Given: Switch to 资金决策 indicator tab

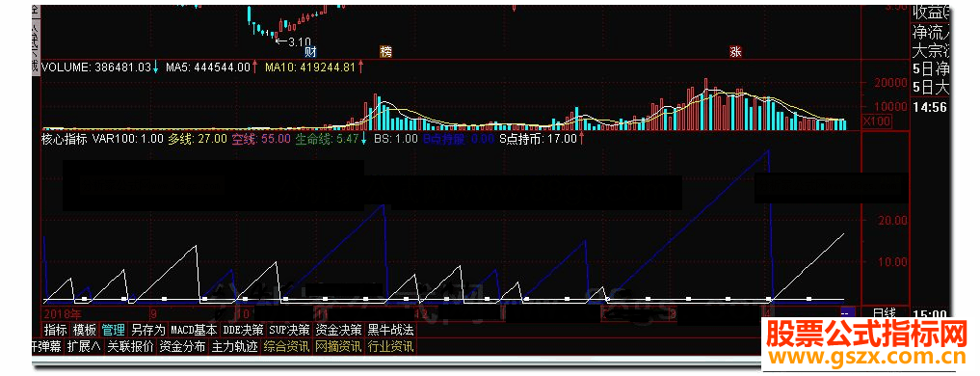Looking at the screenshot, I should (x=339, y=330).
